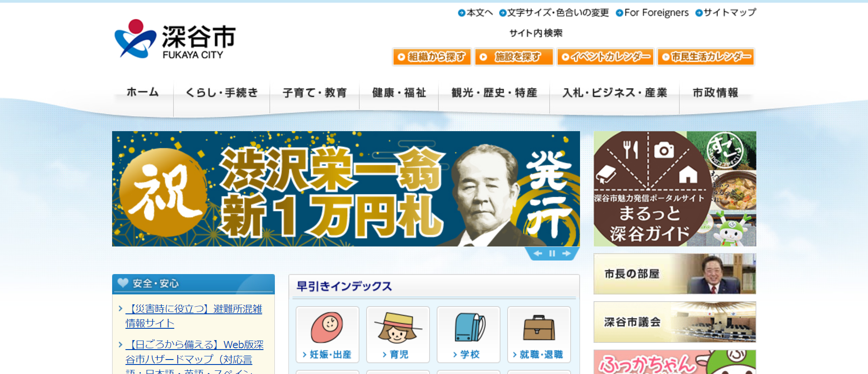Screen dimensions: 868x374
Task: Open the 子育て・教育 menu
Action: (x=315, y=93)
